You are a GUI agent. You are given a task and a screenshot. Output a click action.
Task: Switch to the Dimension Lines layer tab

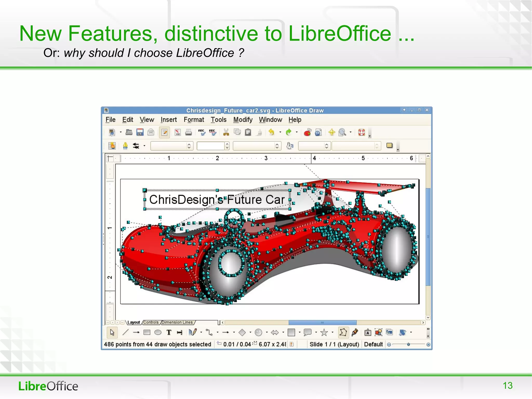pyautogui.click(x=177, y=322)
